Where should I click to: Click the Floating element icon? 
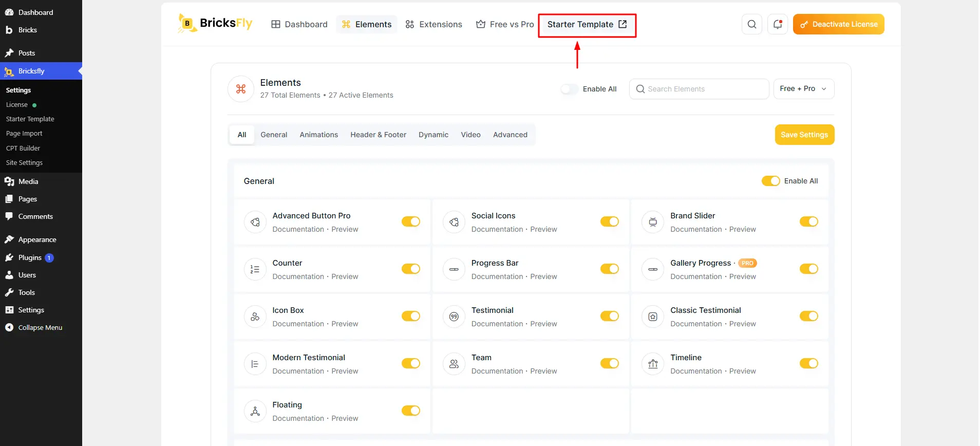pos(255,411)
